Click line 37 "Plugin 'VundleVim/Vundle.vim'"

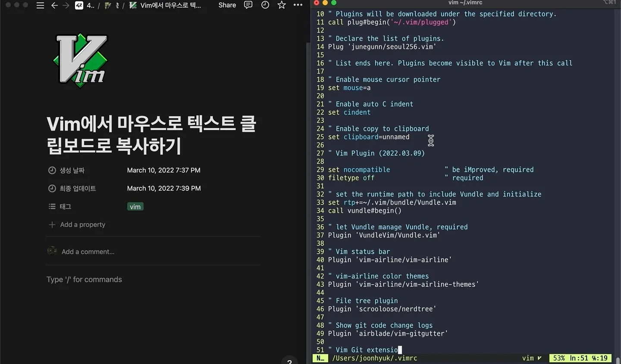[384, 235]
